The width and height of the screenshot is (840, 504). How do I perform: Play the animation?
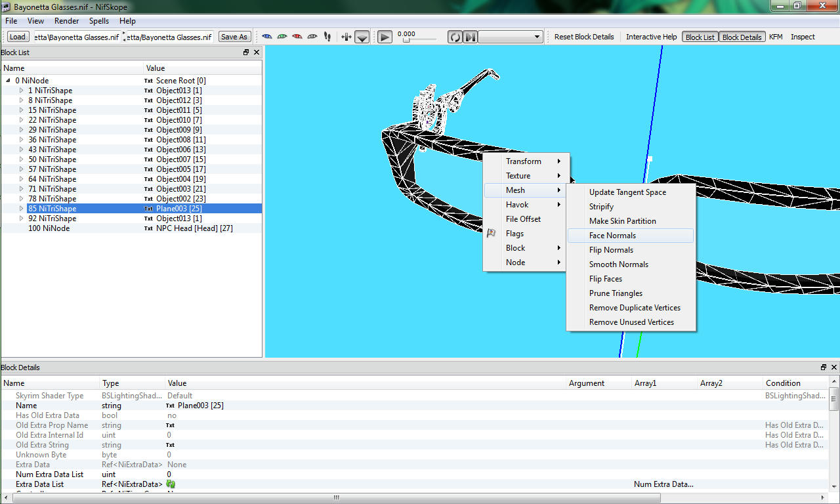tap(385, 37)
